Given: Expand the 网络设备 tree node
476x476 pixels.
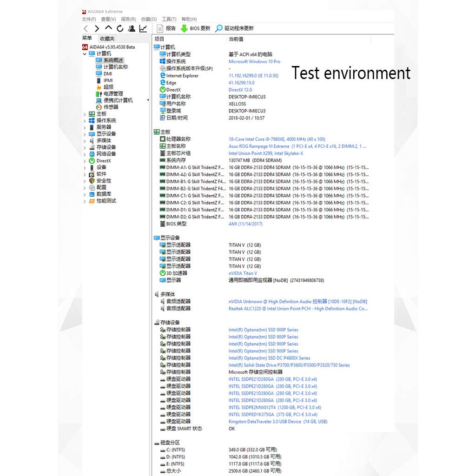Looking at the screenshot, I should click(x=85, y=154).
